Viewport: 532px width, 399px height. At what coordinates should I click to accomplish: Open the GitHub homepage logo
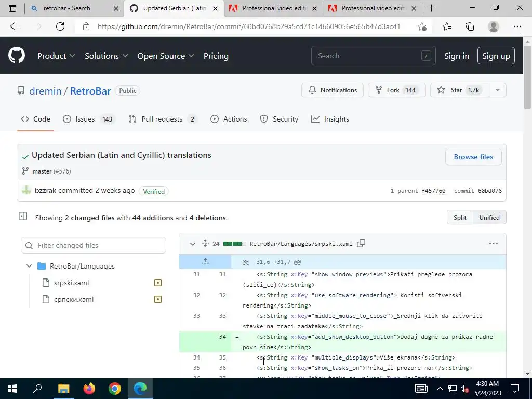[x=17, y=56]
